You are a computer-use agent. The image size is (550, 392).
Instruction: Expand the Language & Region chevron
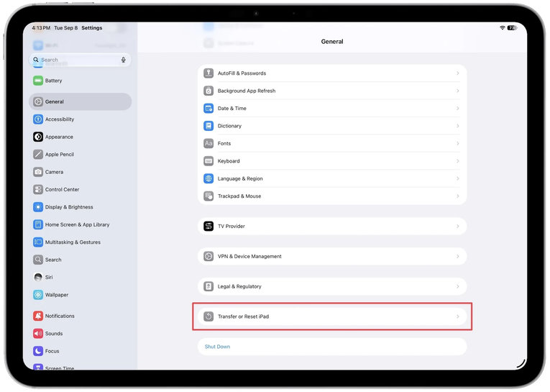coord(458,178)
